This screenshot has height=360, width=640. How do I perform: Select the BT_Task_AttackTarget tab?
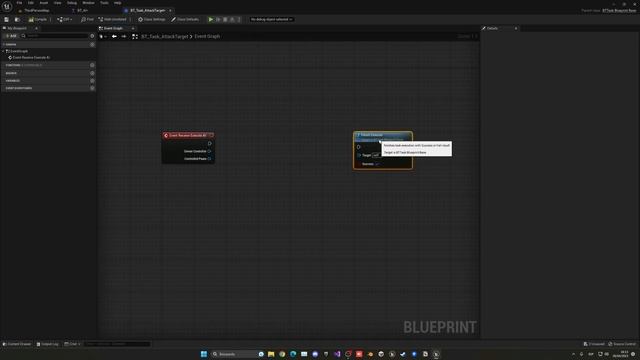(147, 10)
